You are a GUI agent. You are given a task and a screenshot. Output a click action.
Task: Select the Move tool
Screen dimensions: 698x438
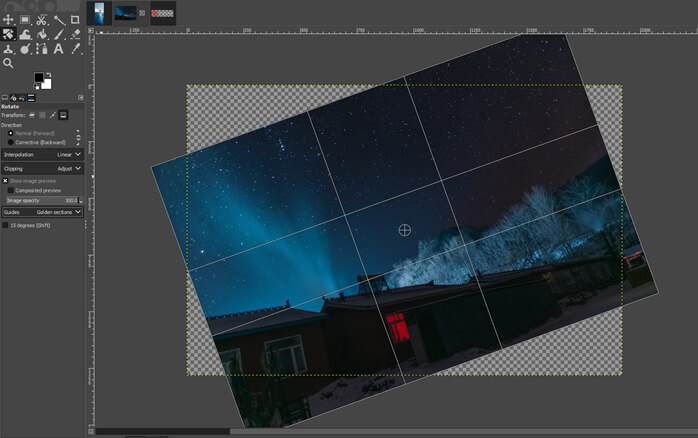8,20
